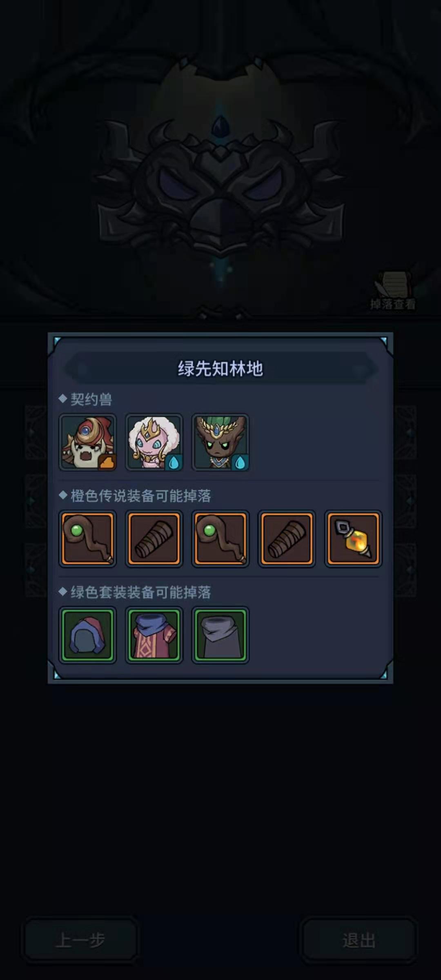Image resolution: width=441 pixels, height=980 pixels.
Task: Tap the blue hood green set item
Action: point(88,635)
